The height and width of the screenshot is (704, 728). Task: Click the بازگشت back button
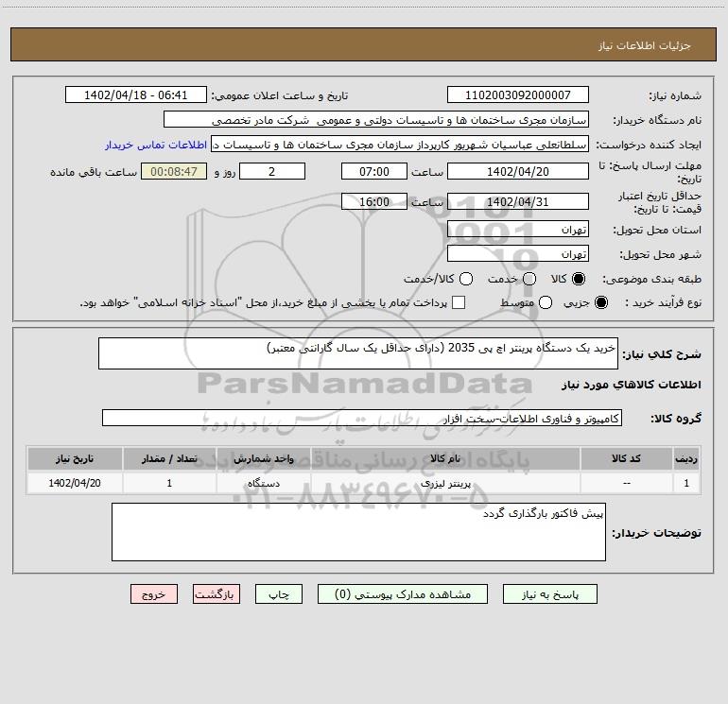(x=217, y=594)
